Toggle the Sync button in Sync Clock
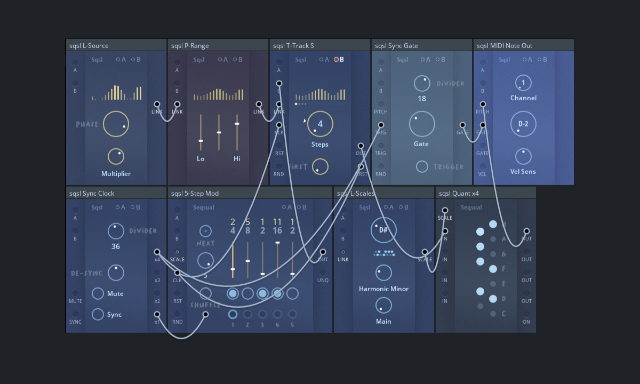 click(98, 314)
